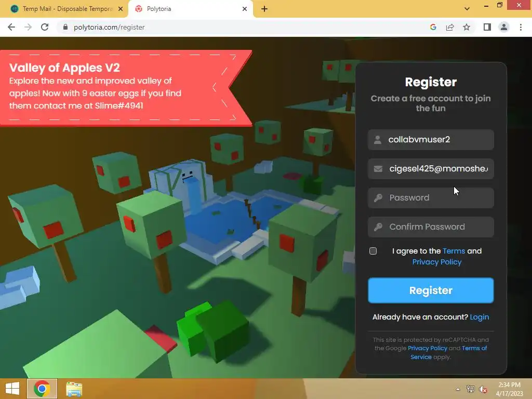The image size is (532, 399).
Task: Click the email field with cigesel425 address
Action: click(x=431, y=169)
